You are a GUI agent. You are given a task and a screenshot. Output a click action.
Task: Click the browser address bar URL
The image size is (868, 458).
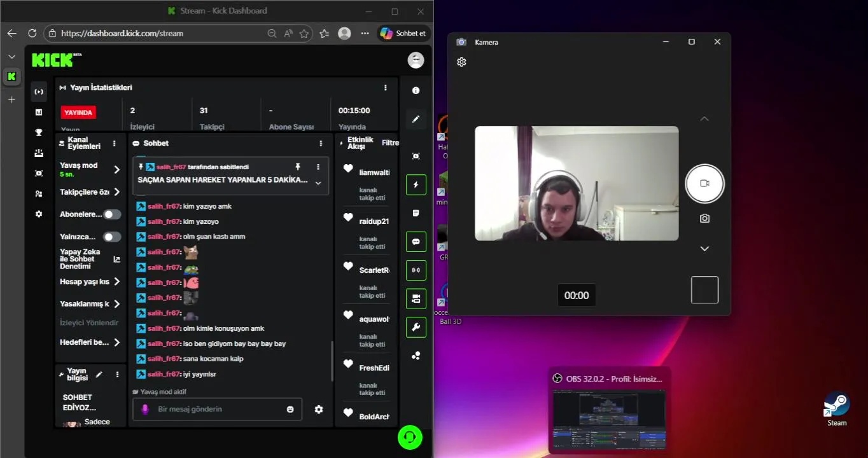point(123,33)
